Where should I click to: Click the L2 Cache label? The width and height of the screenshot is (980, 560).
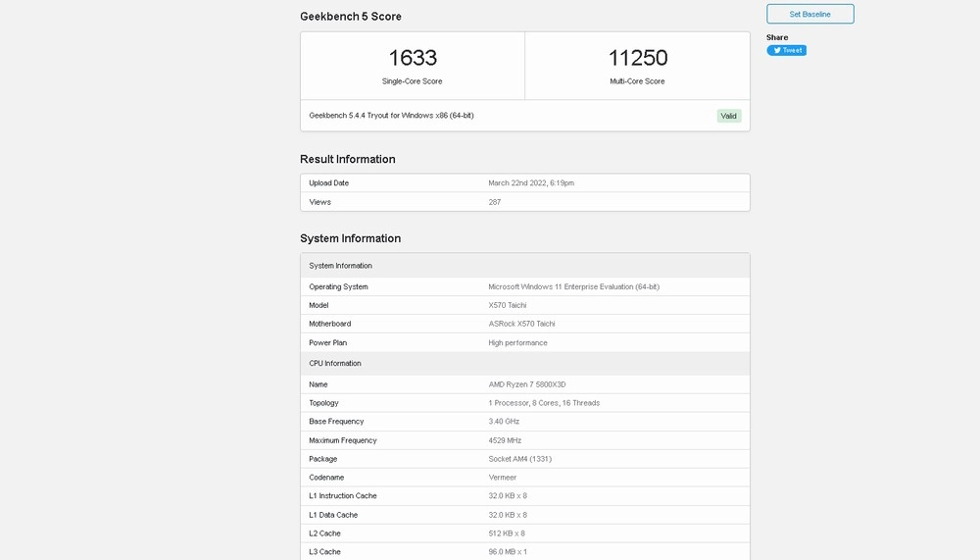tap(324, 534)
